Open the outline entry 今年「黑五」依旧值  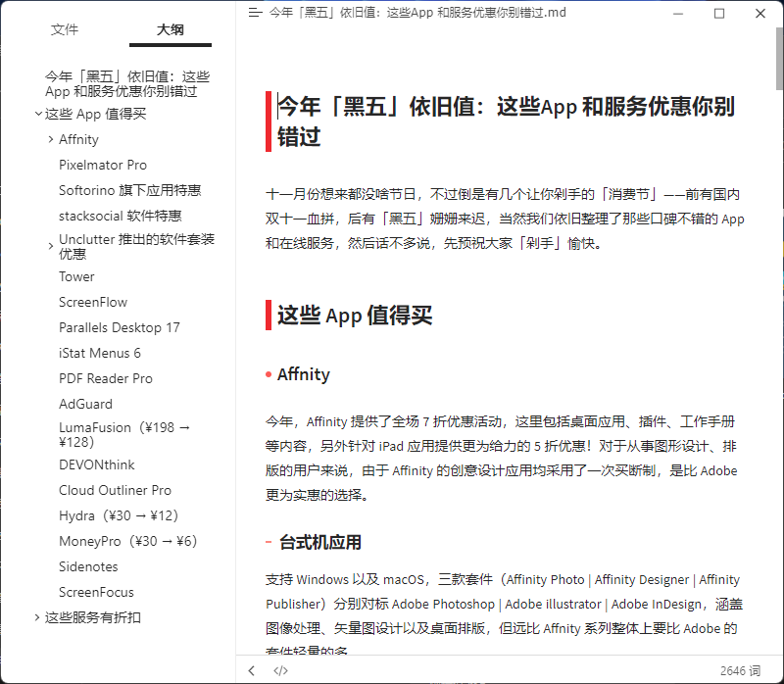point(127,84)
